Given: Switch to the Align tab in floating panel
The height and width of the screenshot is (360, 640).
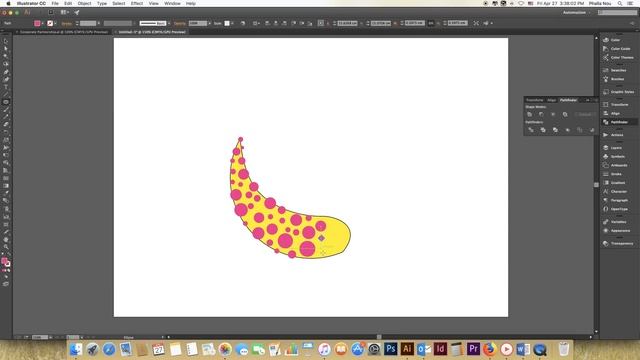Looking at the screenshot, I should coord(551,100).
